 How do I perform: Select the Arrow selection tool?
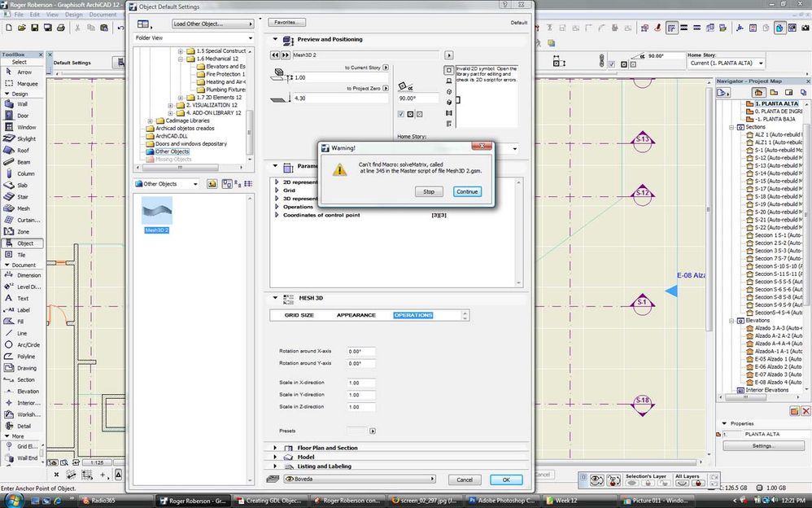(x=24, y=72)
